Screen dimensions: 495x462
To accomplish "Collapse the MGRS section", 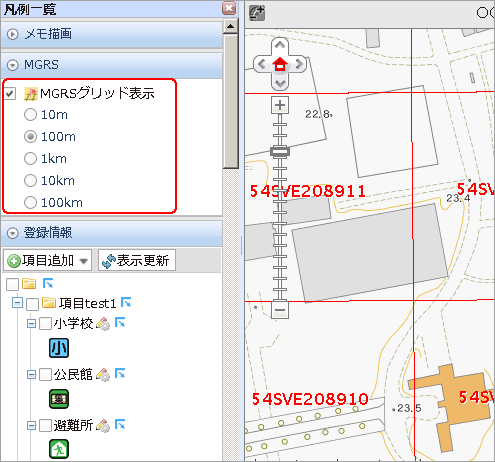I will 13,65.
